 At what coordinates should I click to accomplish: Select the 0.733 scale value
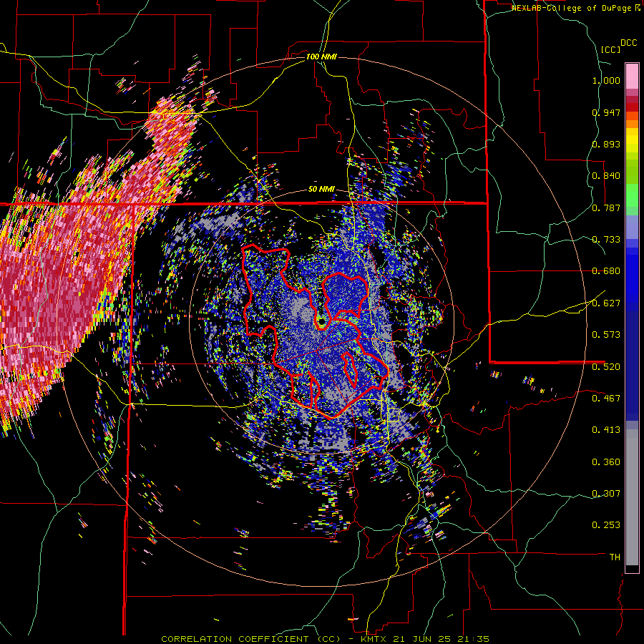(x=606, y=240)
